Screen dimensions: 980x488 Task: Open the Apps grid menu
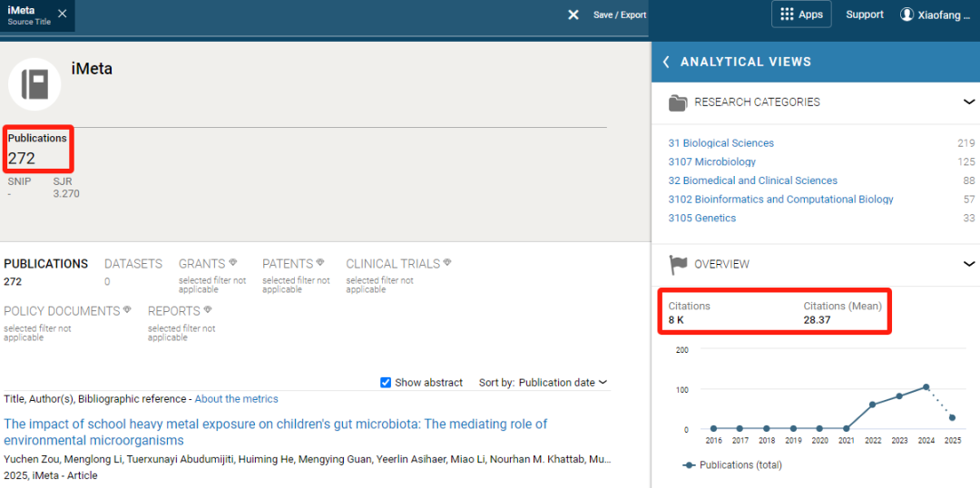click(801, 15)
